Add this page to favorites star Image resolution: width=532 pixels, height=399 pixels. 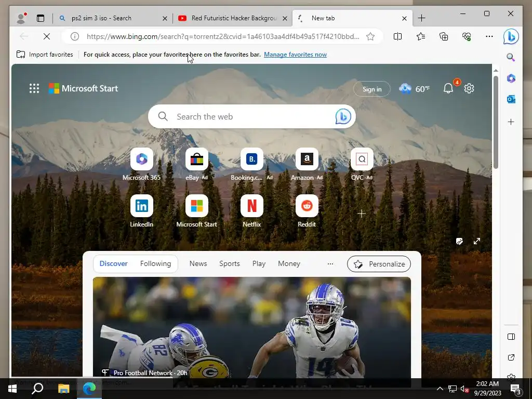coord(370,36)
